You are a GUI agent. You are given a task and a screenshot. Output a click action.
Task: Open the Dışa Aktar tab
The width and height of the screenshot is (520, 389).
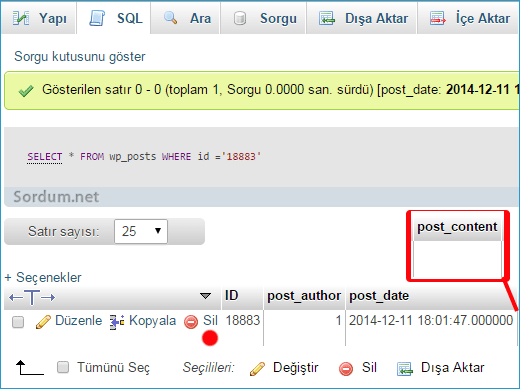tap(361, 18)
